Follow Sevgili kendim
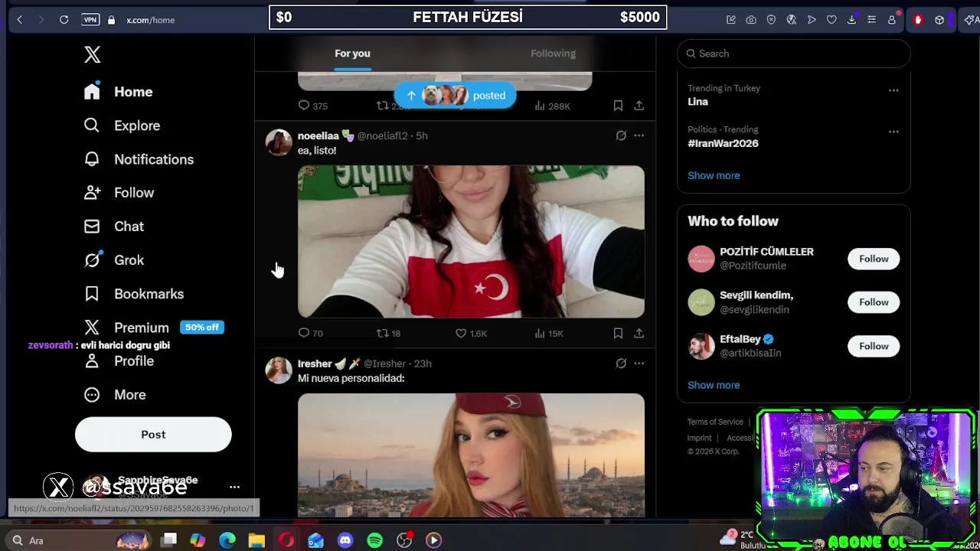This screenshot has height=551, width=980. click(874, 302)
